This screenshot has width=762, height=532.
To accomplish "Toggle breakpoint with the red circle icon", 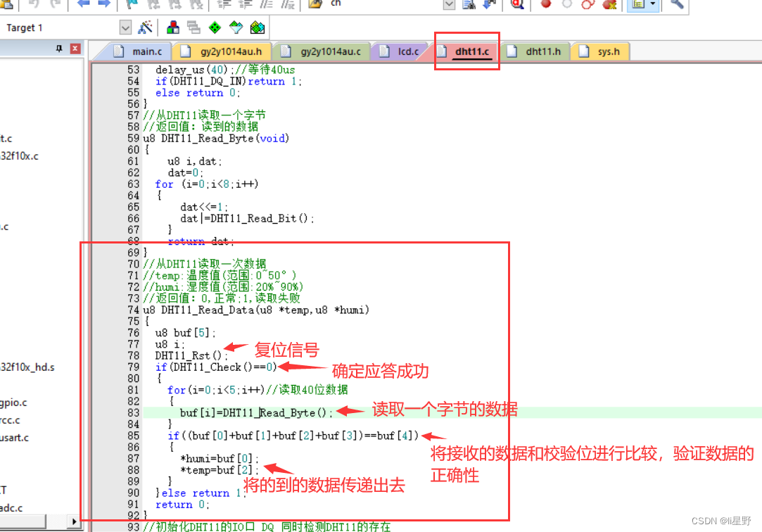I will 546,4.
